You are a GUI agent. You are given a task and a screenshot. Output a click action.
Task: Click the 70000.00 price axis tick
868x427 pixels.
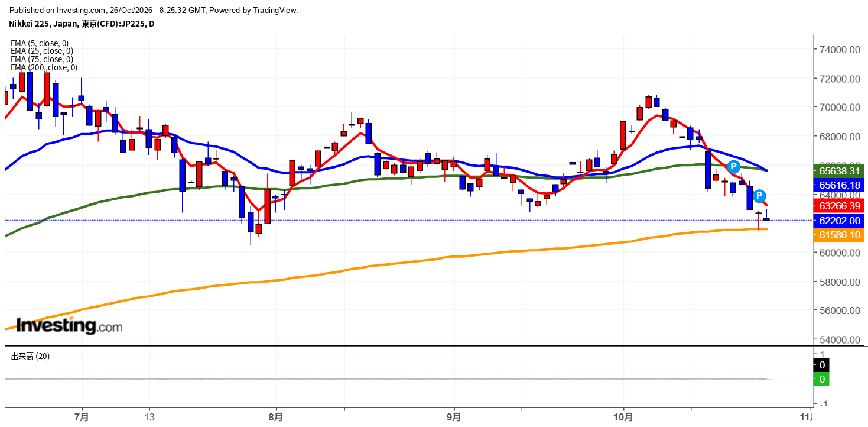(839, 108)
